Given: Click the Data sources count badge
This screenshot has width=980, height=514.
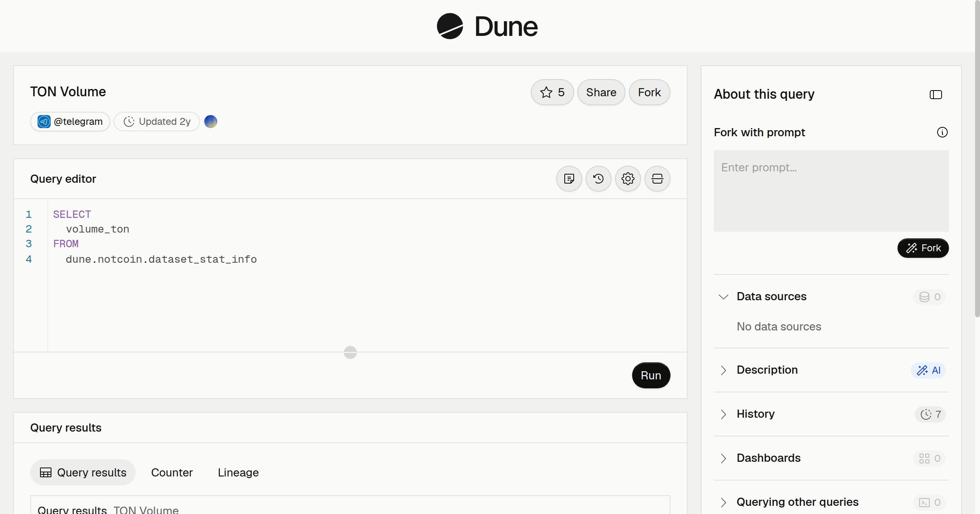Looking at the screenshot, I should pyautogui.click(x=929, y=297).
